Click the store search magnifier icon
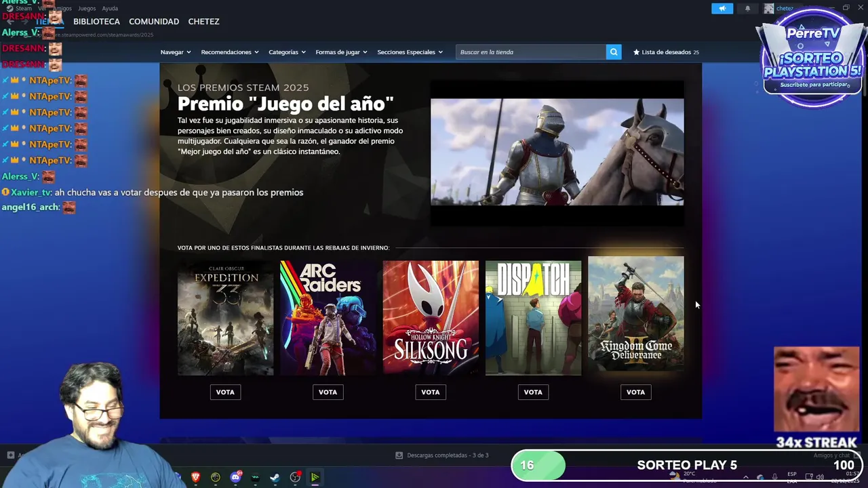 point(614,52)
